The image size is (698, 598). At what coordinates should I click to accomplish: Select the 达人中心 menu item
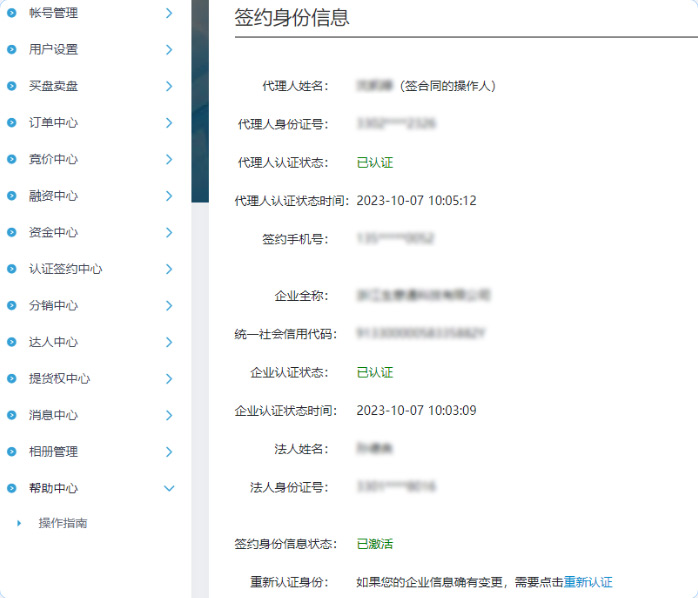pyautogui.click(x=54, y=342)
